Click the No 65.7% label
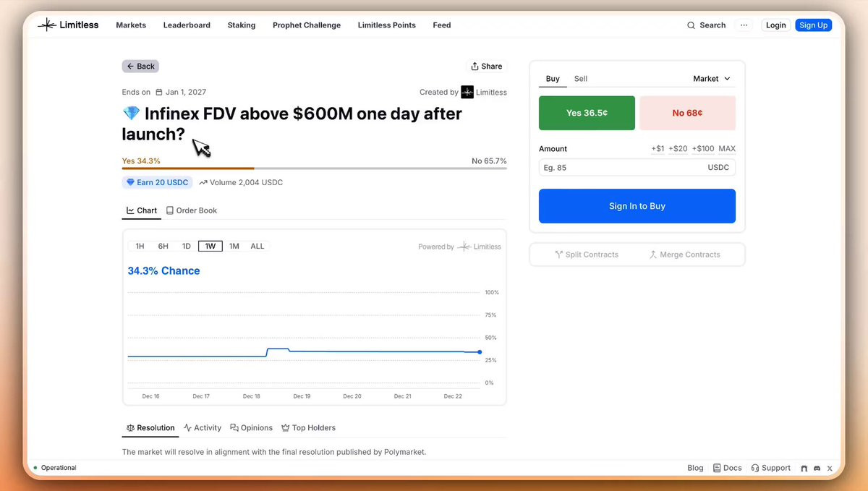Screen dimensions: 868x491 [489, 161]
